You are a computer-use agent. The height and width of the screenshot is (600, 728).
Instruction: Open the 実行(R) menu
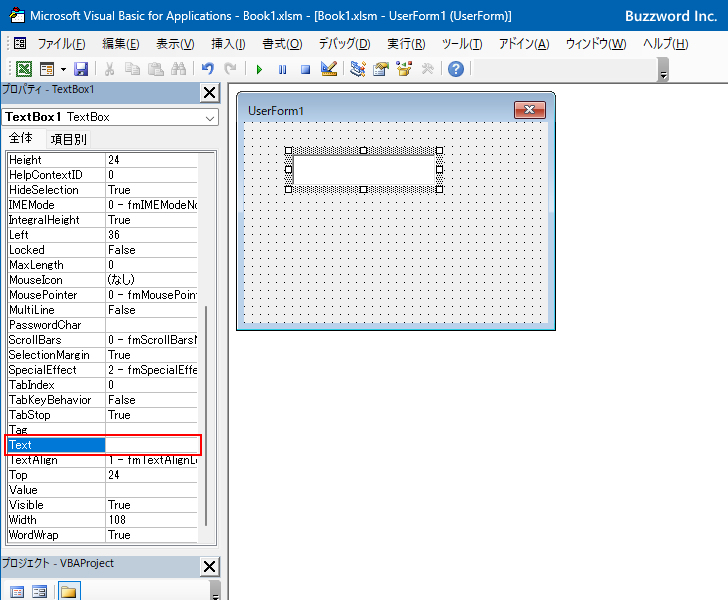[x=406, y=44]
